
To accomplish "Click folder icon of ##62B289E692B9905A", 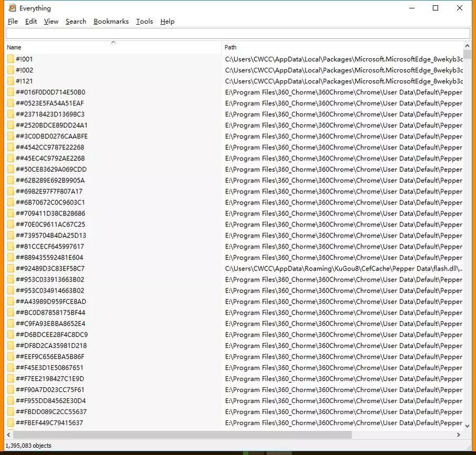I will point(11,181).
